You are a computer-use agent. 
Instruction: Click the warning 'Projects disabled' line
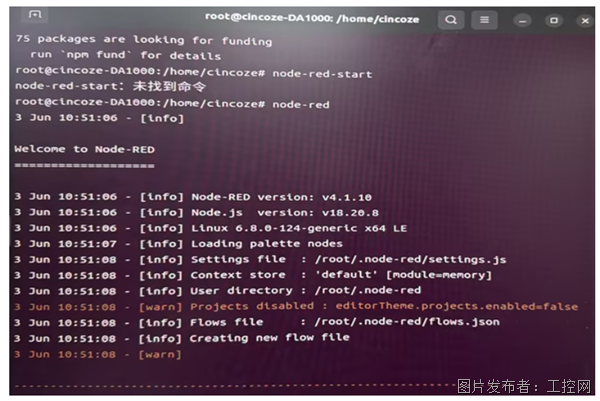pos(296,306)
